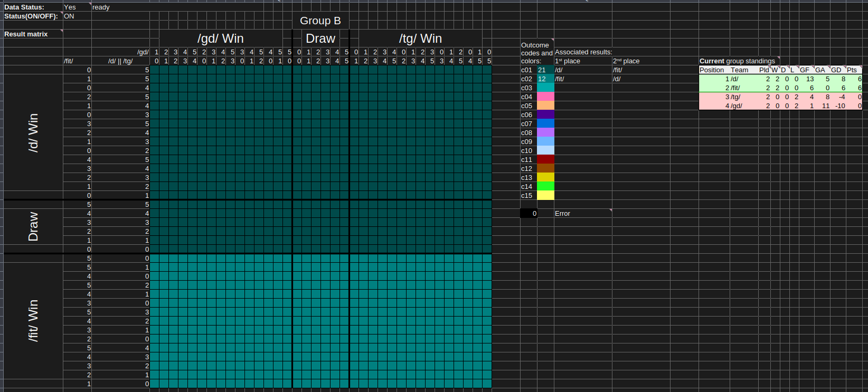
Task: Select the "Group B" title
Action: point(320,21)
